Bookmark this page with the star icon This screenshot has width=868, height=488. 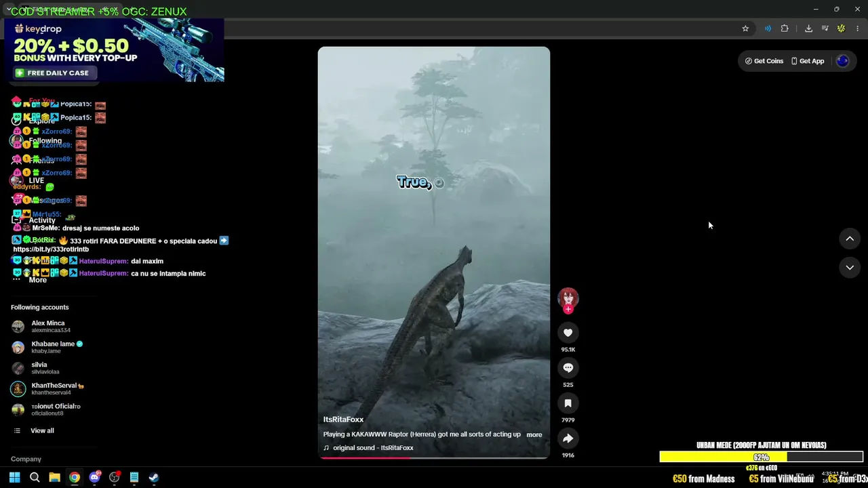pos(745,28)
